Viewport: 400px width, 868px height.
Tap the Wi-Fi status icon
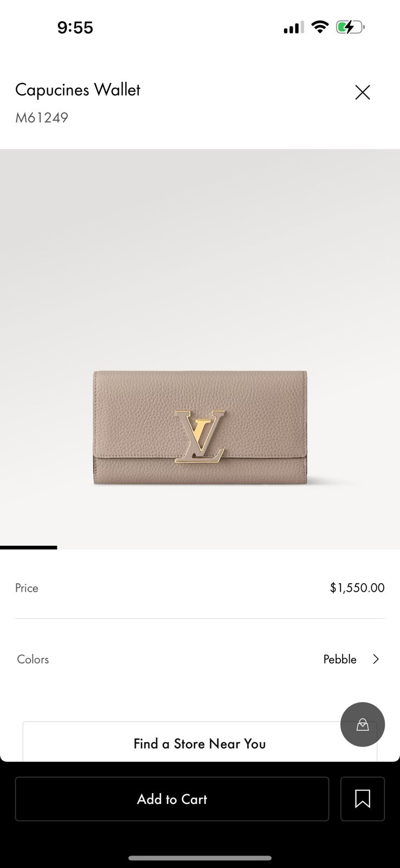tap(320, 27)
